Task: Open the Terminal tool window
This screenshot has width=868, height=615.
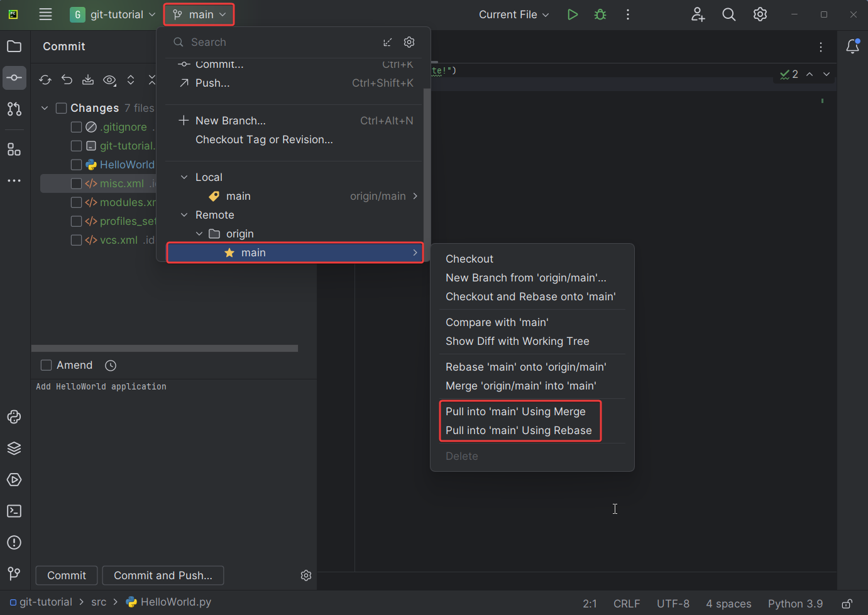Action: point(14,511)
